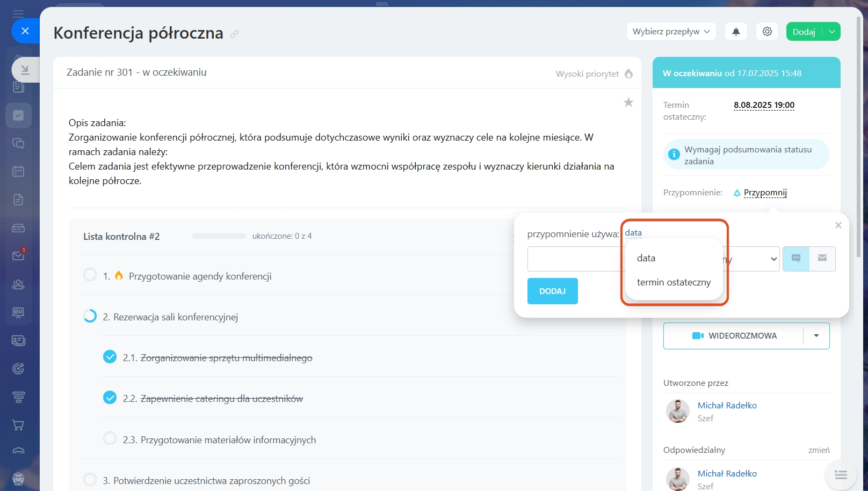Select chat message reminder icon in popup
868x491 pixels.
click(x=796, y=259)
